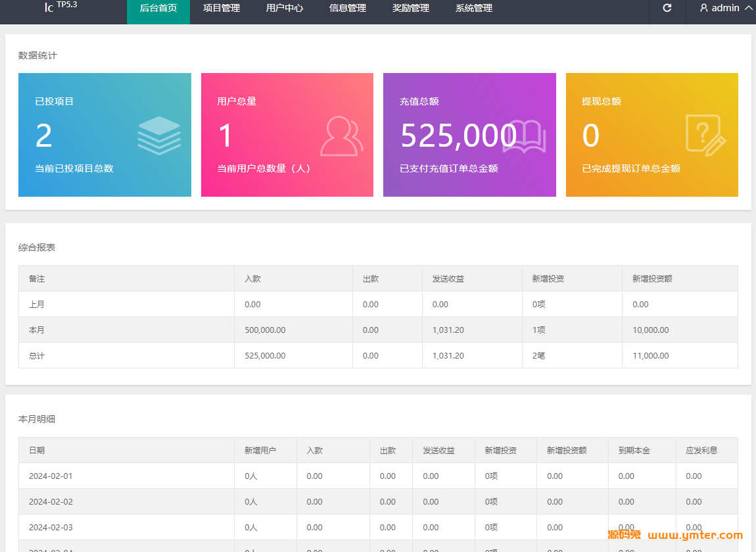
Task: Click the 综合报表 section heading
Action: click(37, 247)
